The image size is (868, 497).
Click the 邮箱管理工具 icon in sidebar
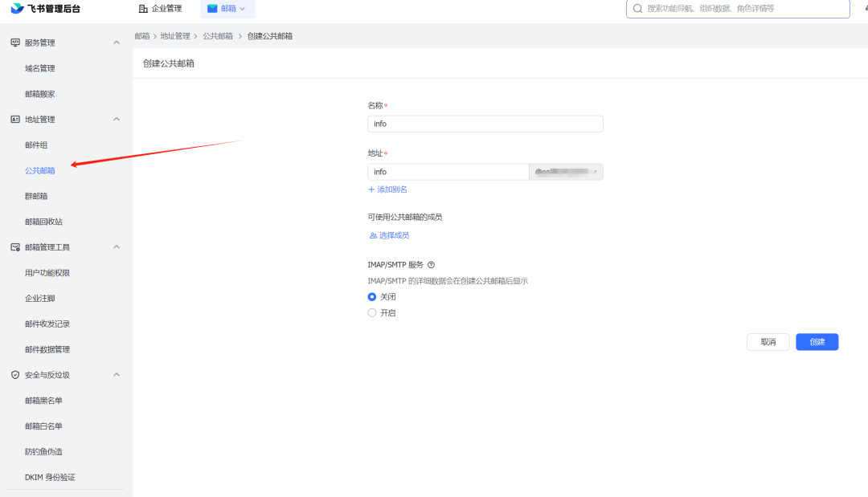pos(15,247)
